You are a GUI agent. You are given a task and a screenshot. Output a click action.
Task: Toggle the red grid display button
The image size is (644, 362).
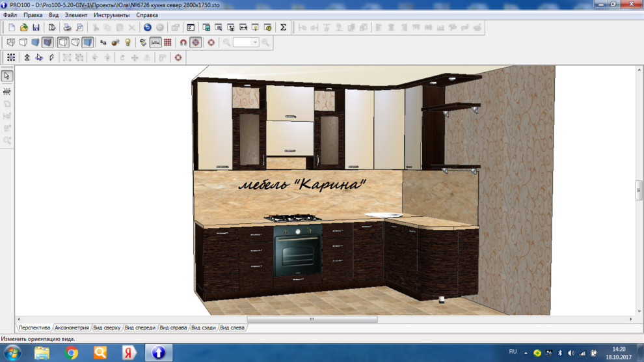point(168,42)
